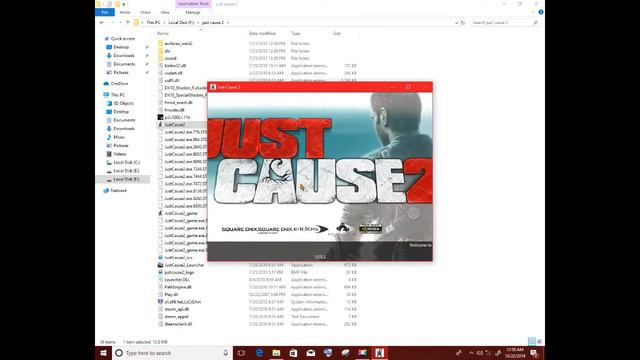Select the justcause2_logo BMP file
Image resolution: width=640 pixels, height=360 pixels.
point(179,272)
